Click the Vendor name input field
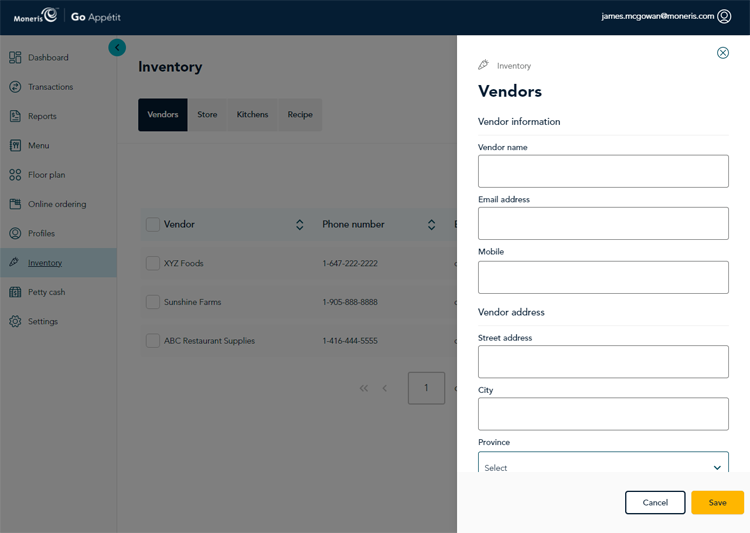 coord(603,171)
